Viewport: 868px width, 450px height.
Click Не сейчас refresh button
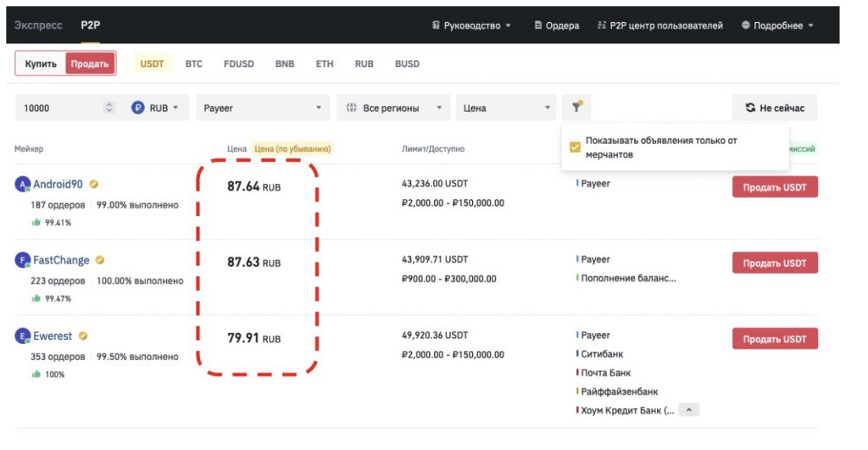coord(775,108)
